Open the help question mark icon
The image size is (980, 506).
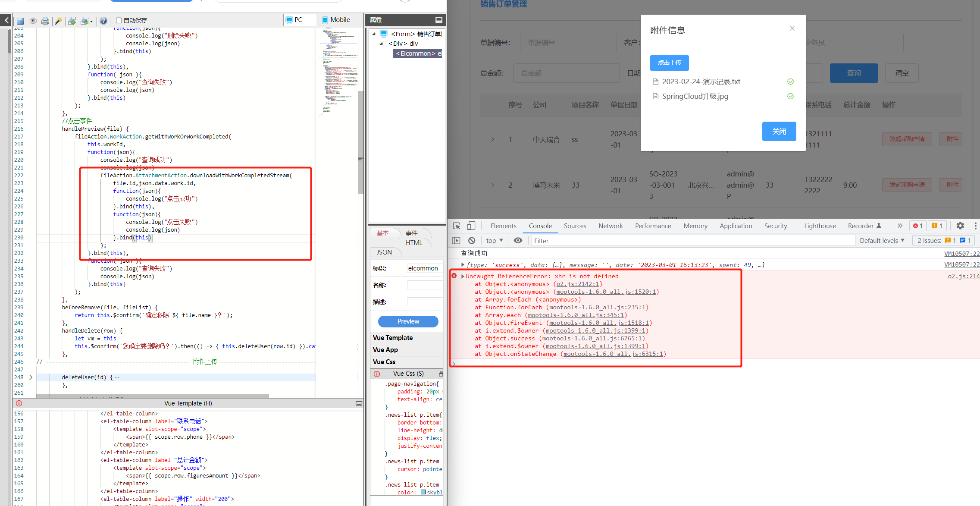tap(103, 21)
